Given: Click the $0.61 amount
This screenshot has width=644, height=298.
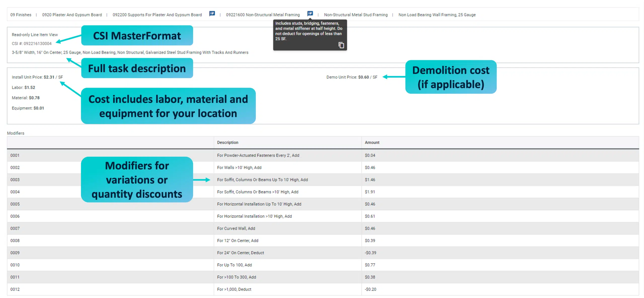Looking at the screenshot, I should pos(370,216).
